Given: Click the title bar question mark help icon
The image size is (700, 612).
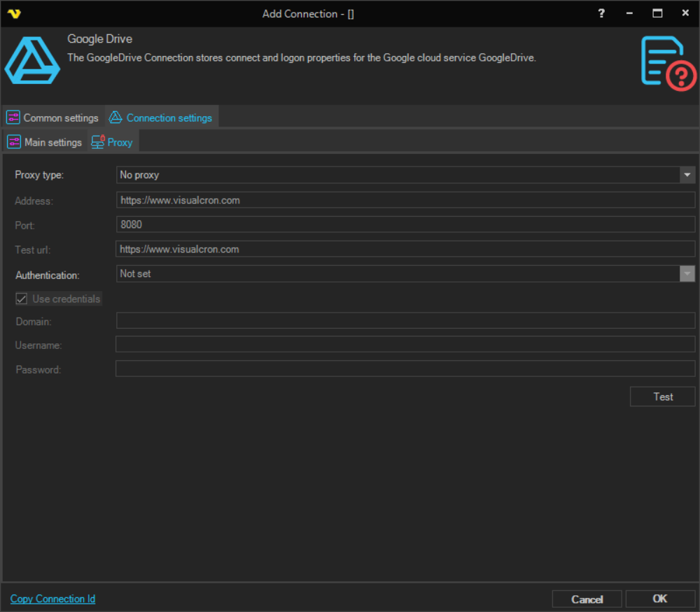Looking at the screenshot, I should pos(601,13).
